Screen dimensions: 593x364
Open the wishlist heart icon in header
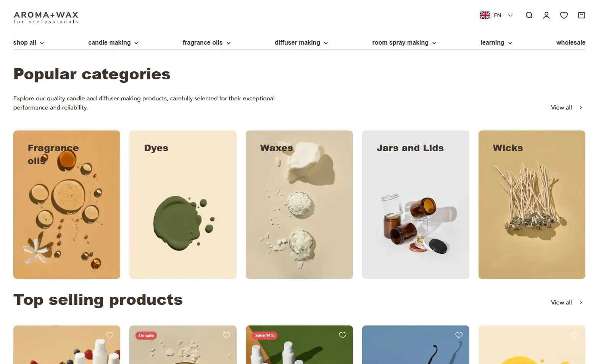coord(564,15)
